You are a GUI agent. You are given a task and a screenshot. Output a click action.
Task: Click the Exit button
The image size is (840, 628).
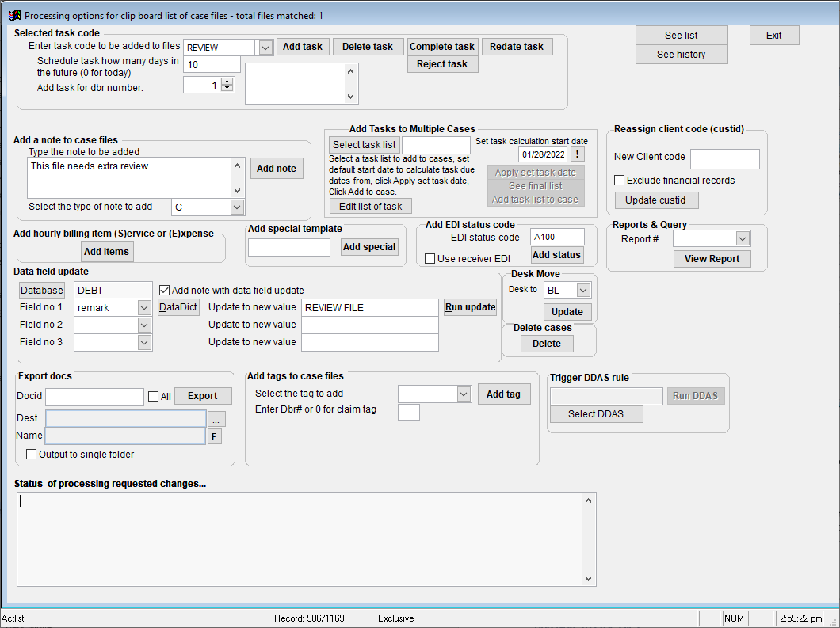774,36
